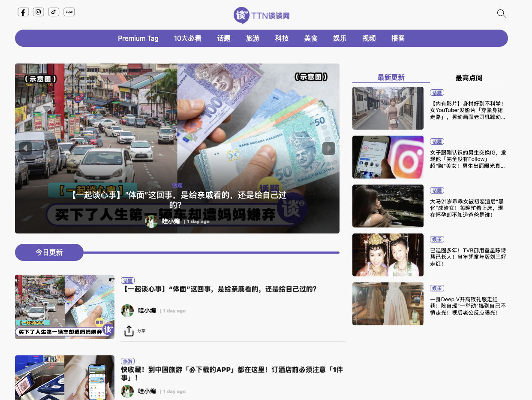Click the search magnifier icon
The height and width of the screenshot is (400, 532).
click(501, 14)
